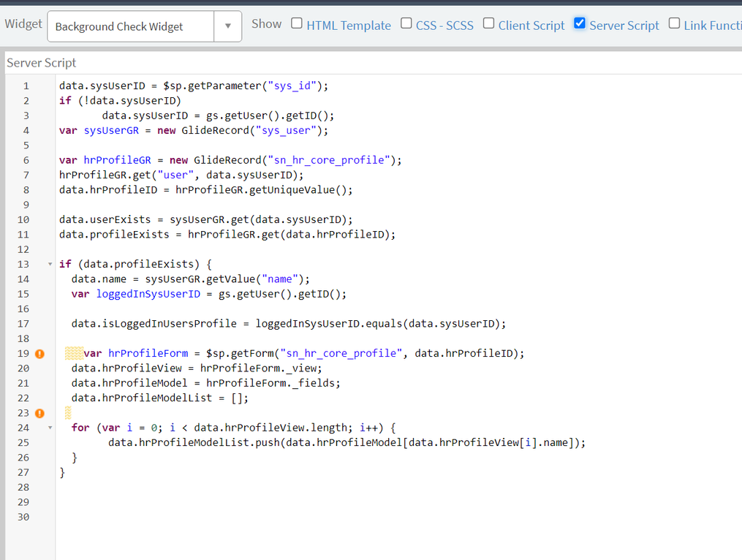Image resolution: width=742 pixels, height=560 pixels.
Task: Click the for keyword on line 24
Action: tap(80, 428)
